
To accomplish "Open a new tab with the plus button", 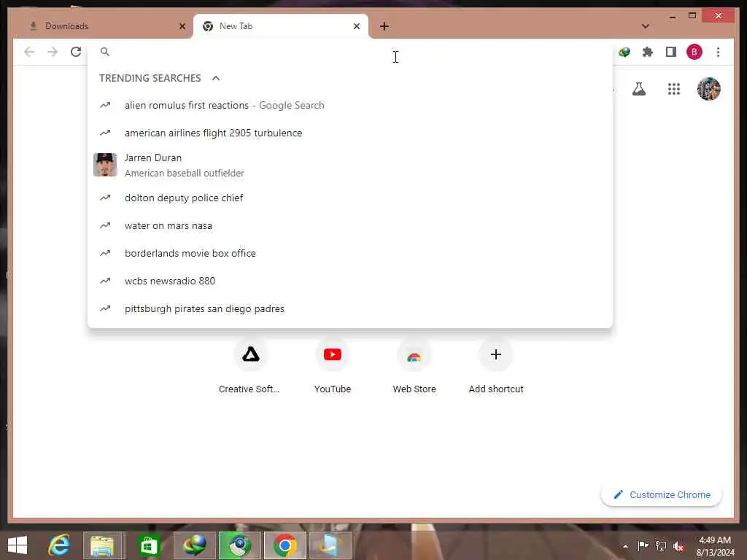I will (384, 26).
